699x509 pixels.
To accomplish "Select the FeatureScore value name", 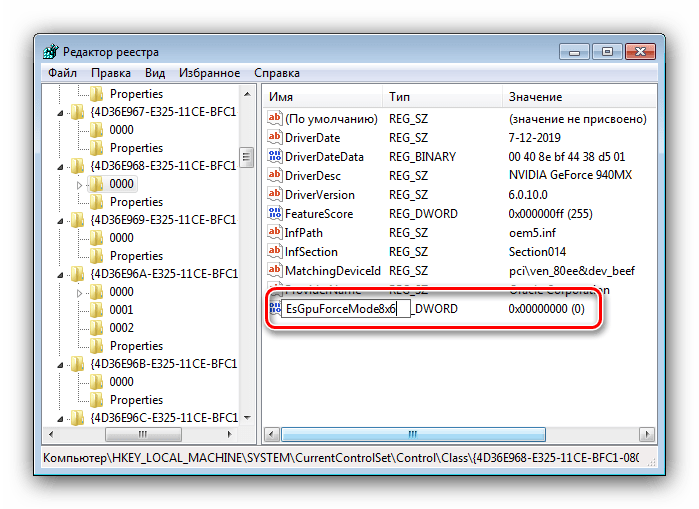I will 319,214.
